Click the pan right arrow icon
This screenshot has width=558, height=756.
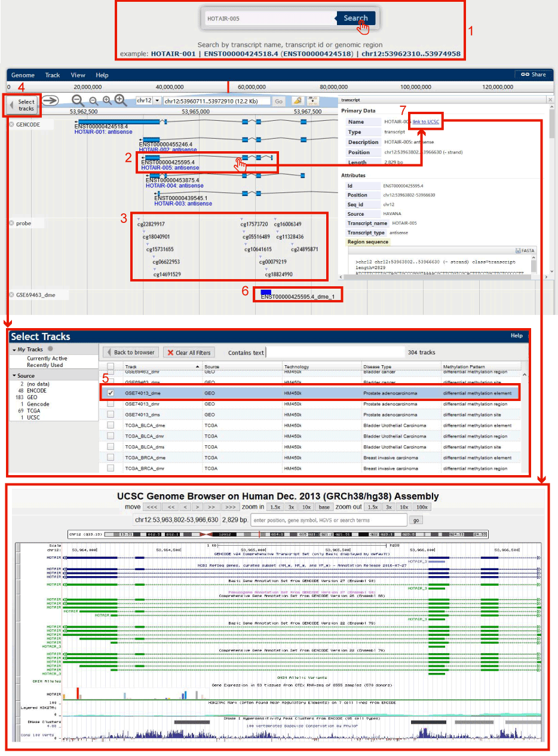pyautogui.click(x=50, y=100)
